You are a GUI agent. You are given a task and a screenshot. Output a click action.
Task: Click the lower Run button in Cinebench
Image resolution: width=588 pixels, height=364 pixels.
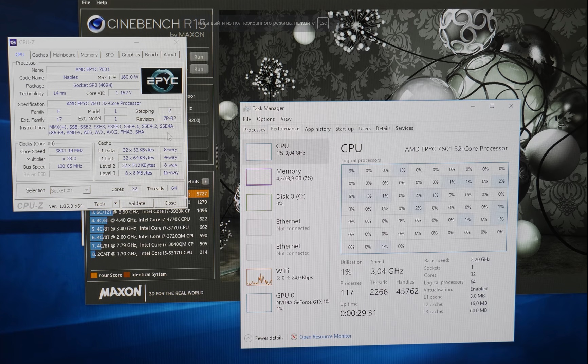pos(199,69)
